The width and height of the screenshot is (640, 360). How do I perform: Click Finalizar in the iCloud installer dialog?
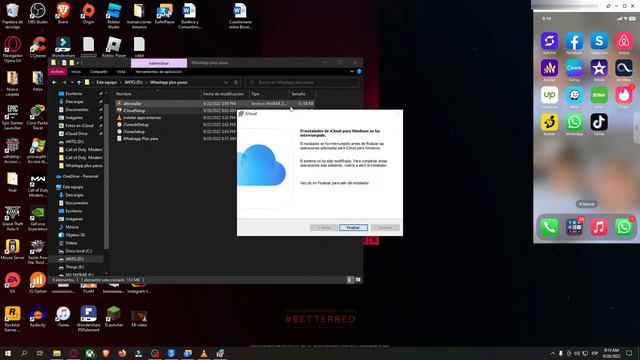[x=353, y=227]
